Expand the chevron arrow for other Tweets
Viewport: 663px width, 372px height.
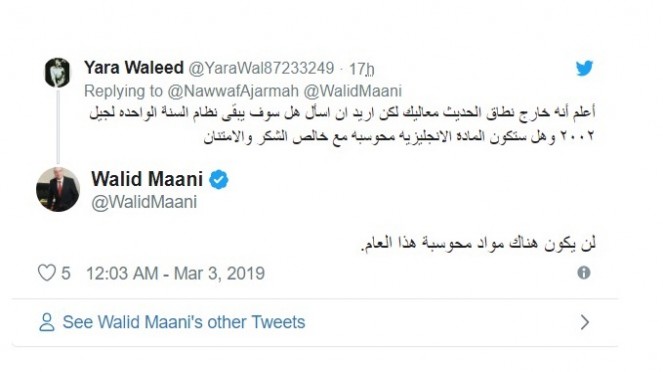(x=585, y=322)
